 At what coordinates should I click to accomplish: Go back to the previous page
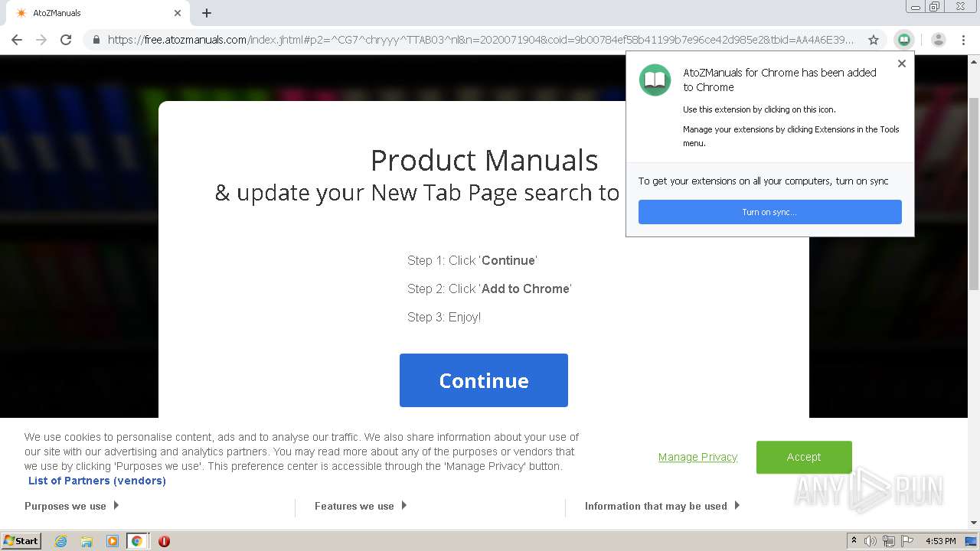[17, 40]
